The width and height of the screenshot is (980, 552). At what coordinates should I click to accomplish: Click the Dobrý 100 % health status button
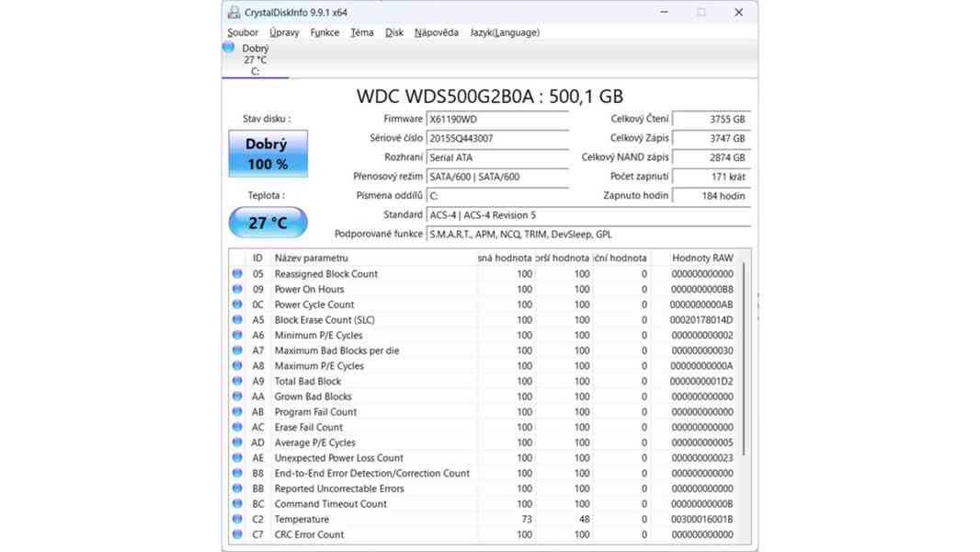(268, 154)
